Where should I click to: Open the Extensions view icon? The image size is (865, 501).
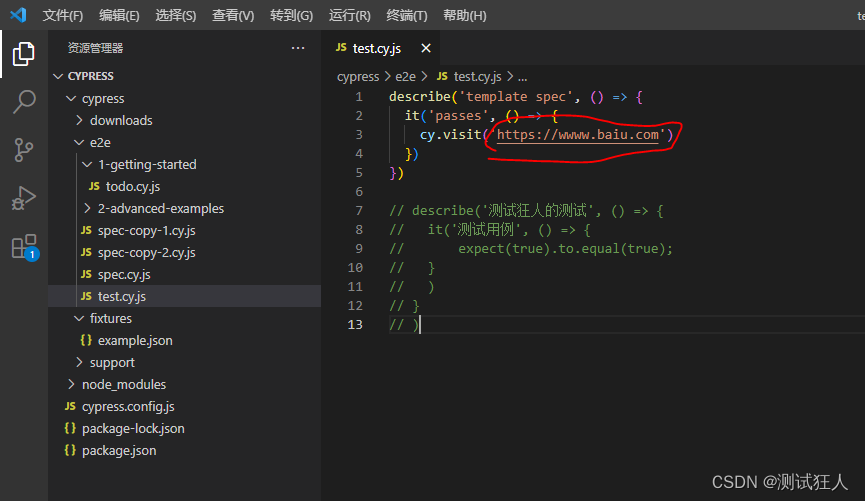pyautogui.click(x=25, y=247)
